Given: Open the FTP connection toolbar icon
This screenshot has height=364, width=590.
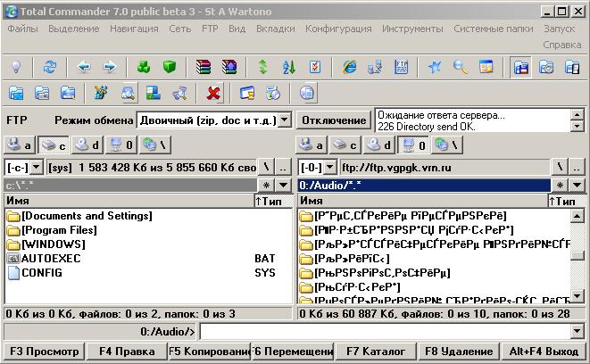Looking at the screenshot, I should coord(401,67).
